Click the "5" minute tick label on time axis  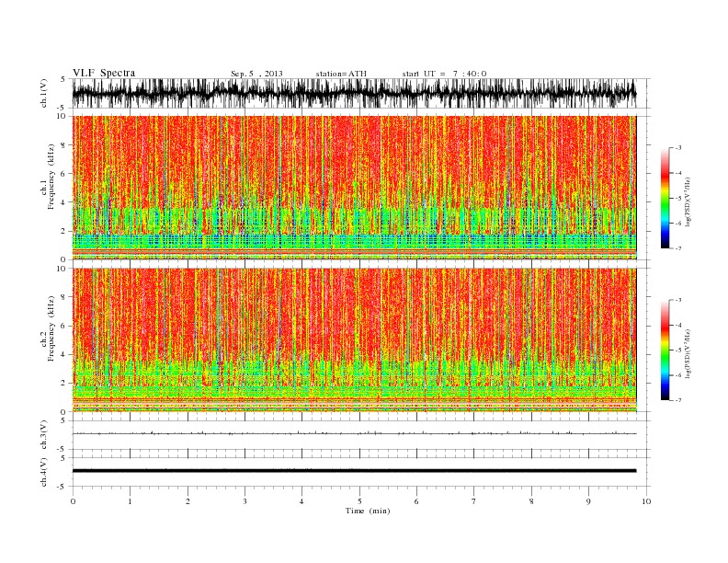point(359,501)
